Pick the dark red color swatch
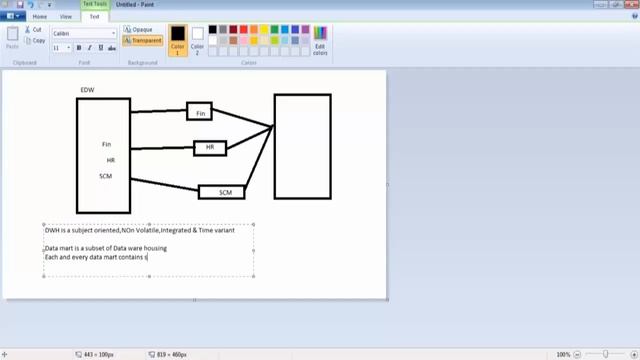 pyautogui.click(x=233, y=29)
